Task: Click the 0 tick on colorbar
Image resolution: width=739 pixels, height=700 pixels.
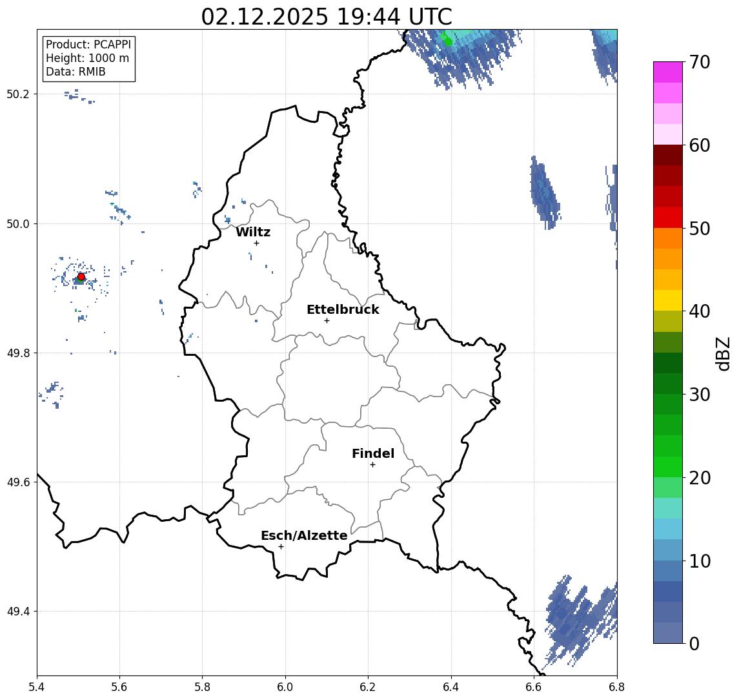Action: click(694, 643)
